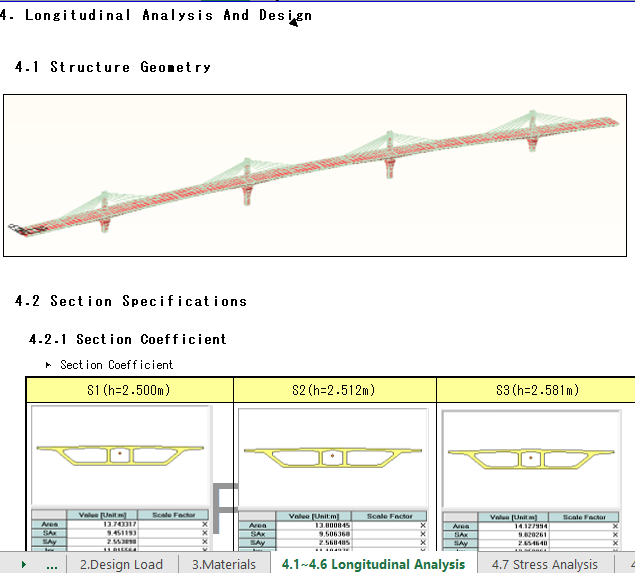Open the 3.Materials sheet tab

pos(223,565)
